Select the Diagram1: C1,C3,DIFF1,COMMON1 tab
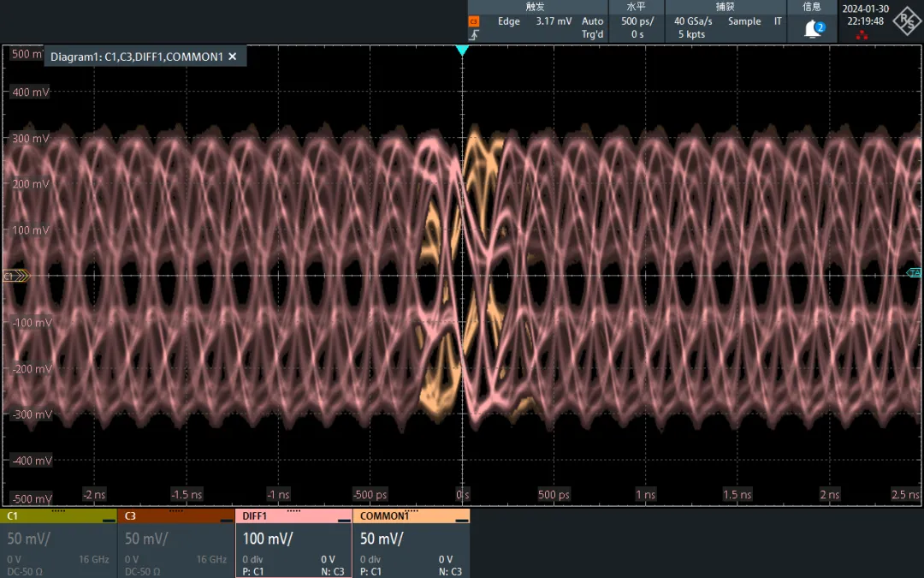924x578 pixels. pos(137,57)
